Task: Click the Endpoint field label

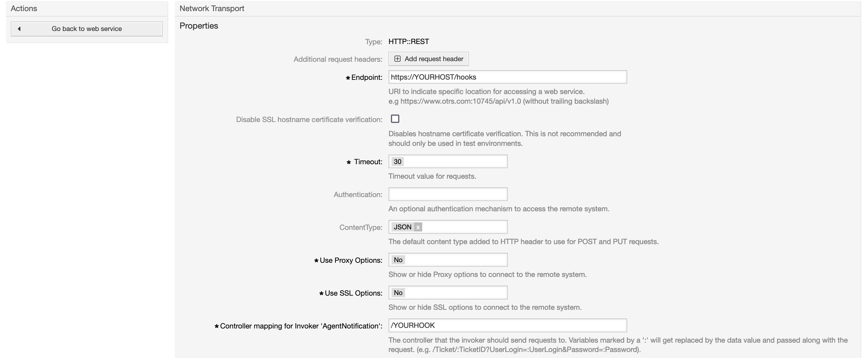Action: coord(366,77)
